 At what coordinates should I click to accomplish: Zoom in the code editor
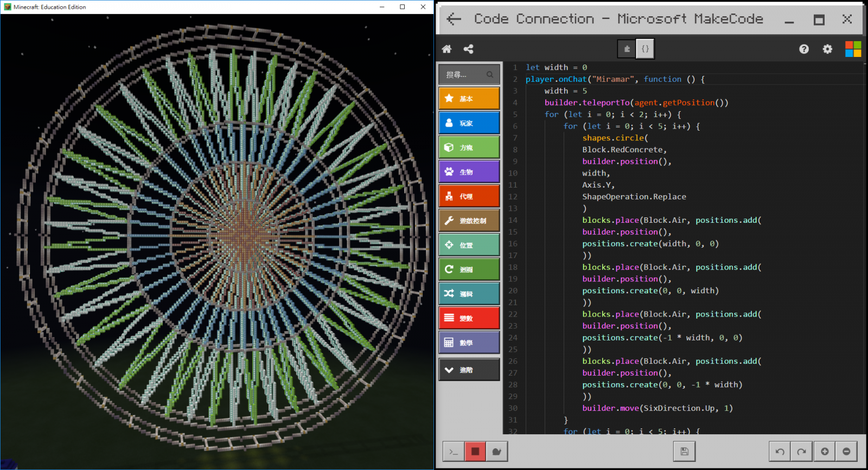pyautogui.click(x=825, y=452)
